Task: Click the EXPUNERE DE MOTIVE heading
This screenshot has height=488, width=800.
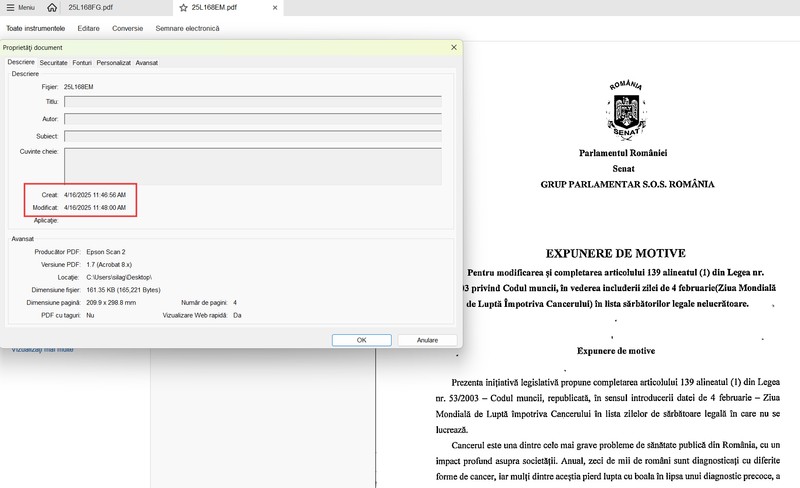Action: pyautogui.click(x=615, y=254)
